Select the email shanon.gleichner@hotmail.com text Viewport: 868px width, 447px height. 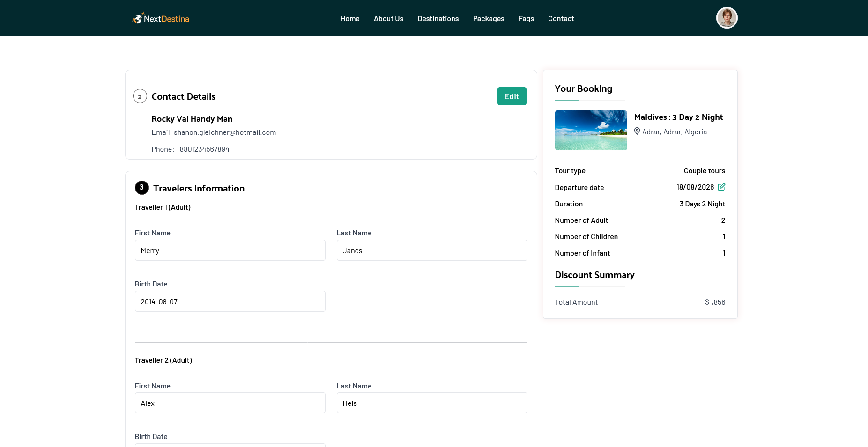(x=225, y=132)
